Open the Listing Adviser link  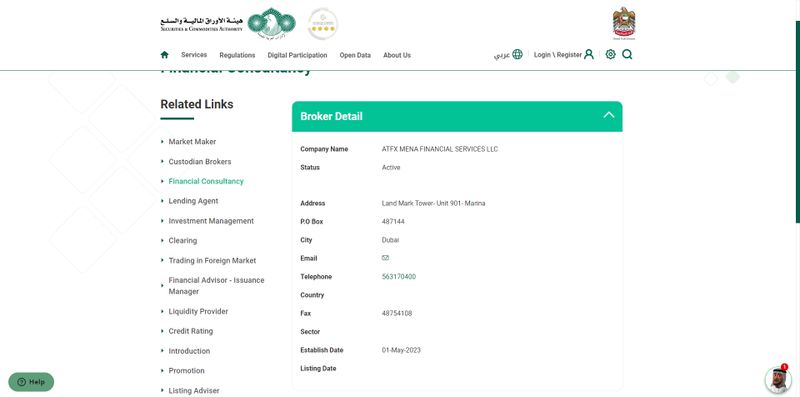194,390
